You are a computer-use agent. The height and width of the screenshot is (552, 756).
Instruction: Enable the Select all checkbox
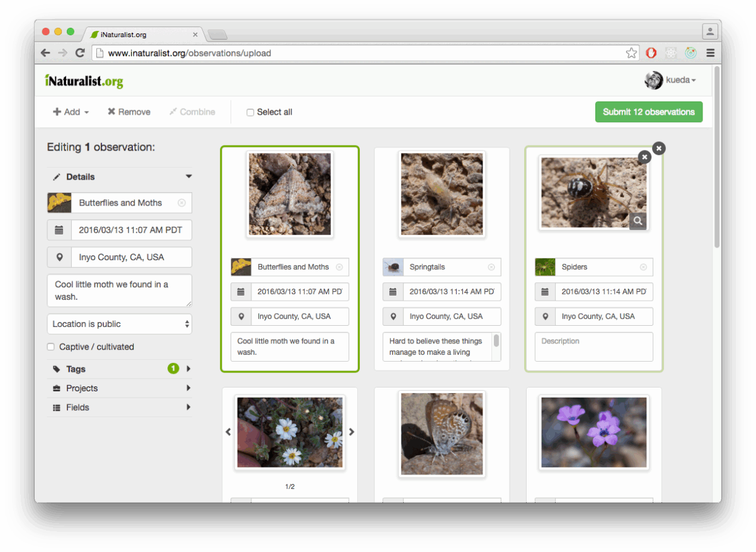click(250, 112)
